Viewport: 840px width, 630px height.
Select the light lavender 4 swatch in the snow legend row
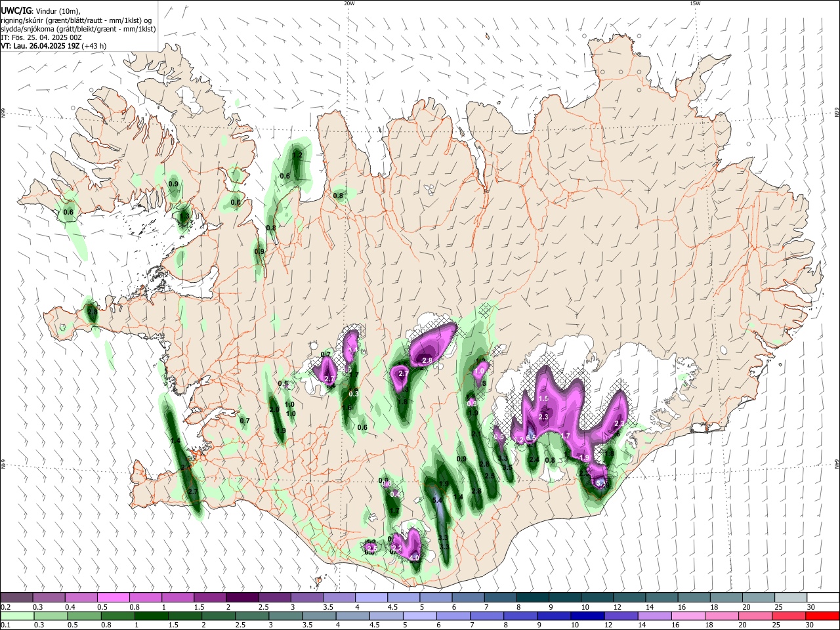tap(371, 597)
